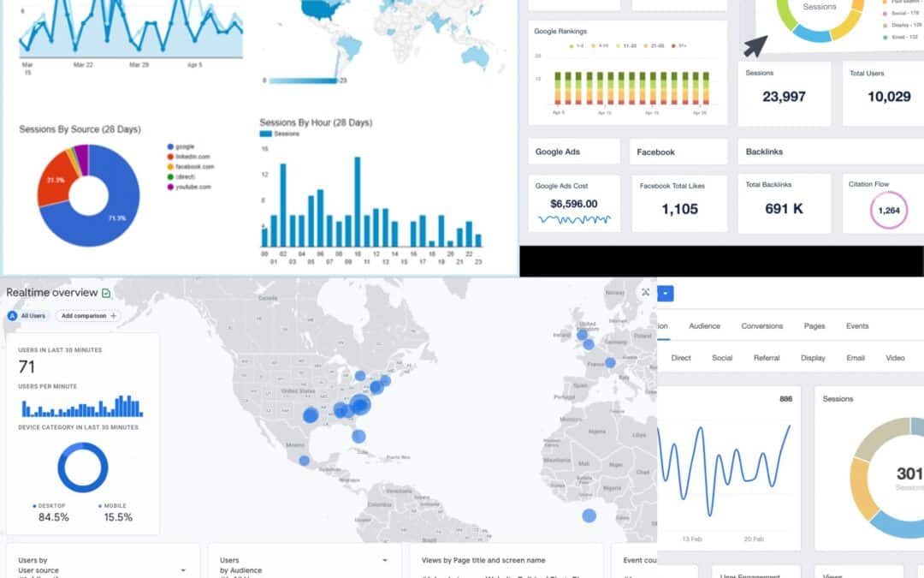The width and height of the screenshot is (924, 578).
Task: Select the Video channel tab
Action: click(x=895, y=358)
